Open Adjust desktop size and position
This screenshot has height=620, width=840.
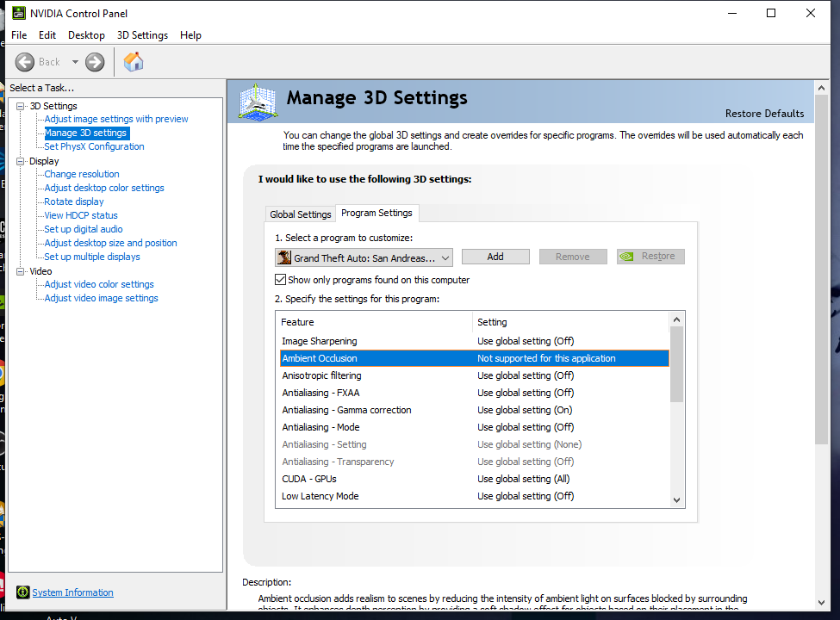(111, 243)
